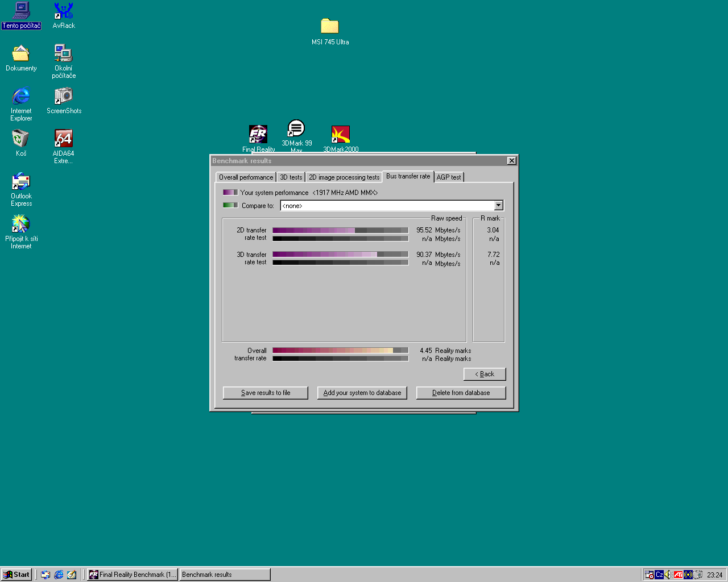728x582 pixels.
Task: Click the Back button
Action: pos(485,374)
